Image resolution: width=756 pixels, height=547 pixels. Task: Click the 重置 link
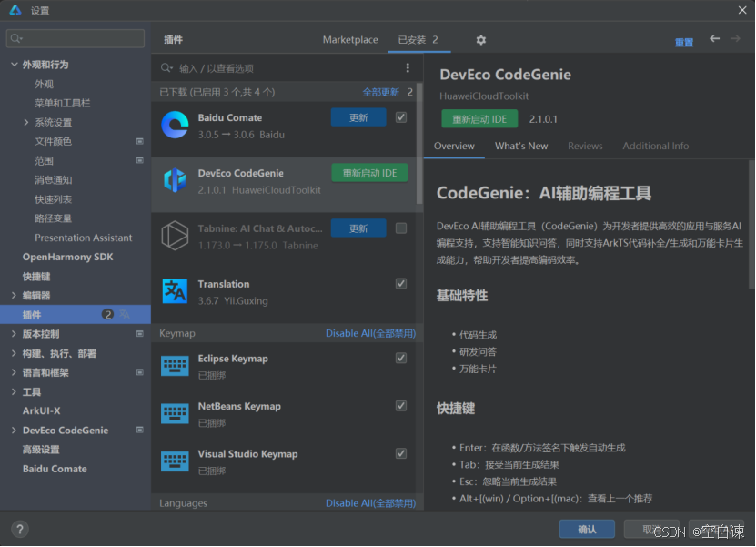pyautogui.click(x=684, y=43)
